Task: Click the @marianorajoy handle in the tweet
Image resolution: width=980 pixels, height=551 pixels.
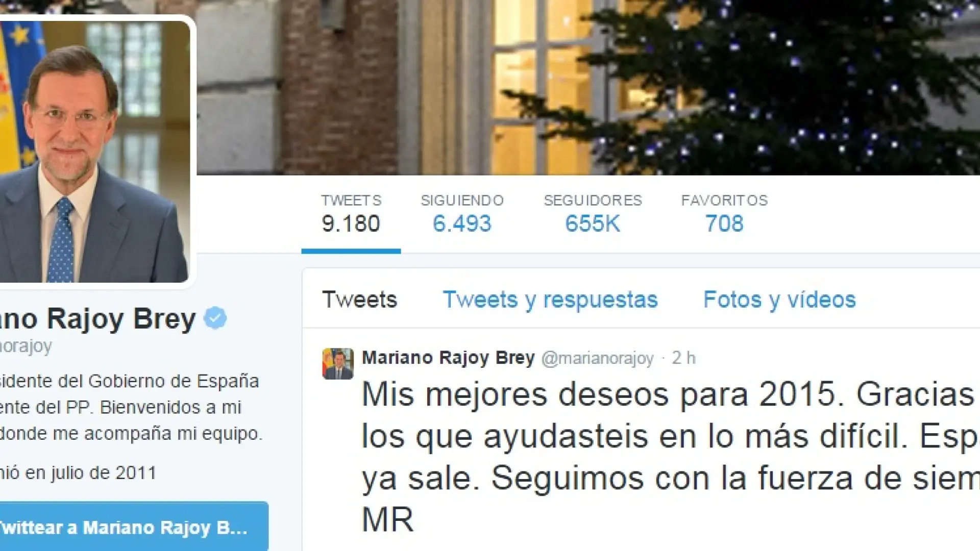Action: click(x=597, y=359)
